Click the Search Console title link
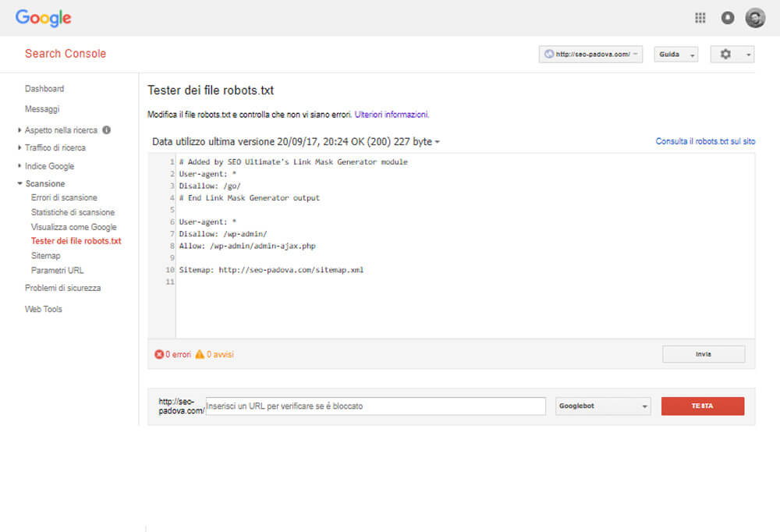The image size is (780, 532). (66, 54)
